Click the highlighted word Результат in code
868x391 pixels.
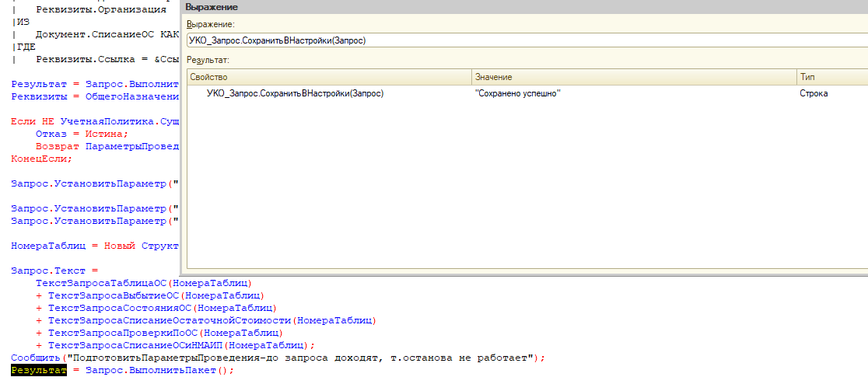[39, 371]
